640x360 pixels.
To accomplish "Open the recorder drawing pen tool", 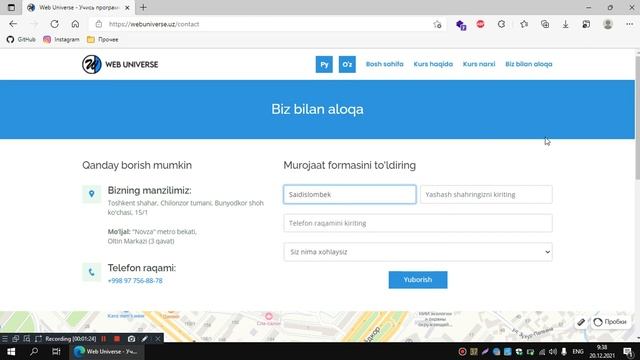I will [x=144, y=339].
